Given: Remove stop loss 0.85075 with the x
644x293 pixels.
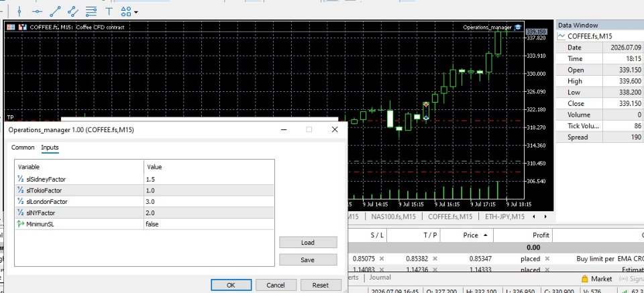Looking at the screenshot, I should 382,259.
